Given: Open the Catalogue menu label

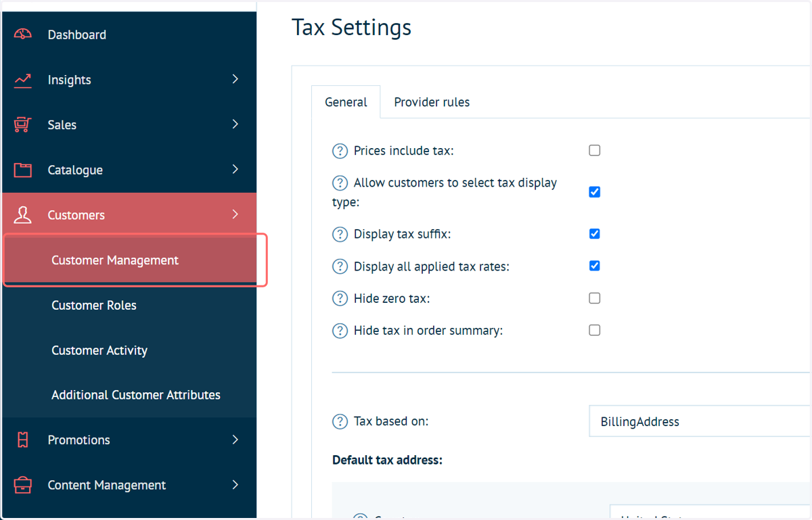Looking at the screenshot, I should coord(75,170).
